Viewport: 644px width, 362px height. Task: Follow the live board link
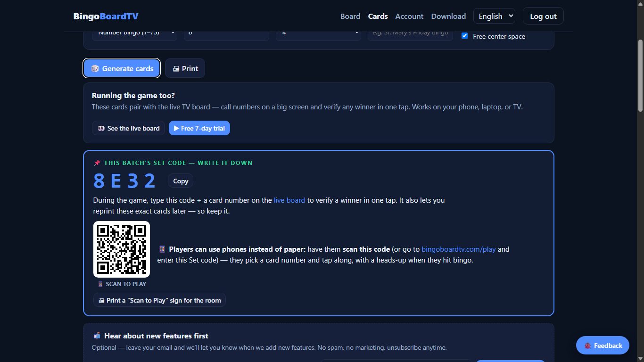coord(289,200)
